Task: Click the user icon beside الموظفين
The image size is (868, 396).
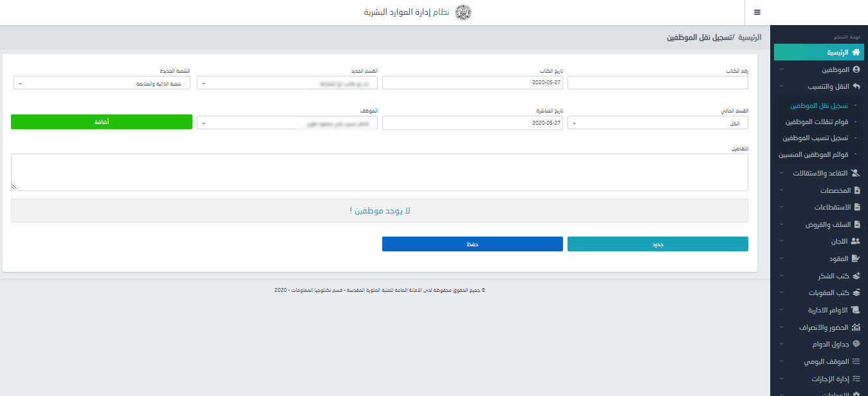Action: (x=856, y=69)
